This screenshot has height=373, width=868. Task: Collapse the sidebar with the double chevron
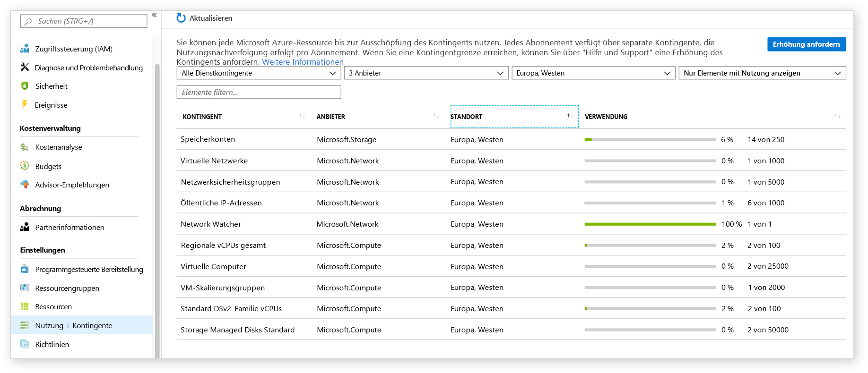click(x=154, y=15)
